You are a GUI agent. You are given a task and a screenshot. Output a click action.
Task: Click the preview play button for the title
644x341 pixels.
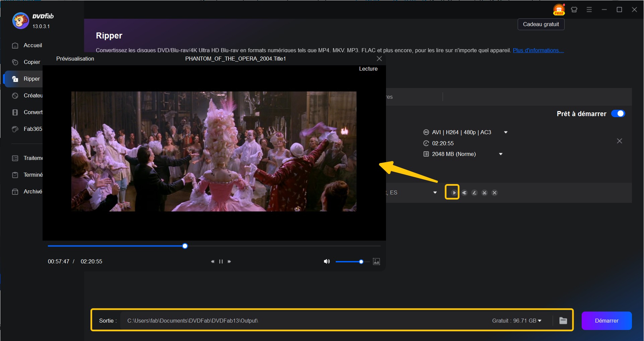[454, 192]
